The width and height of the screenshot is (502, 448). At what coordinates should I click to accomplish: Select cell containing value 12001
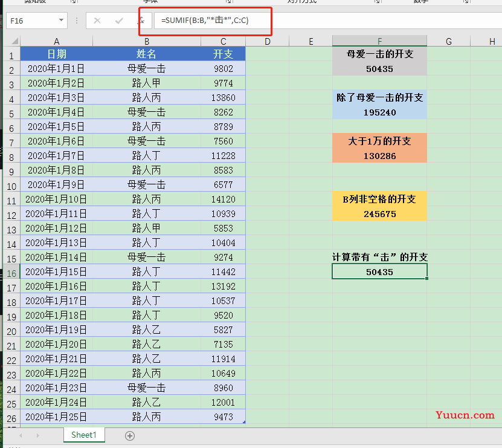point(223,402)
